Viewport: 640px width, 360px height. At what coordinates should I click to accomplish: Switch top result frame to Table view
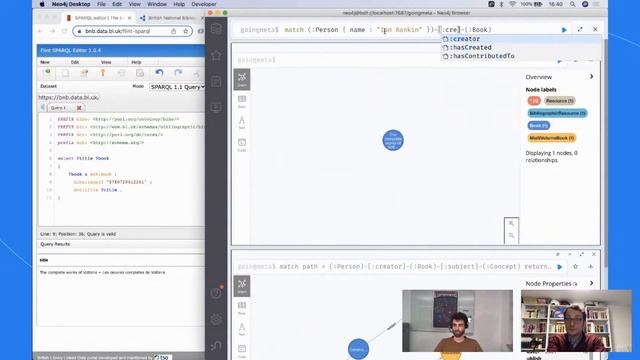242,101
